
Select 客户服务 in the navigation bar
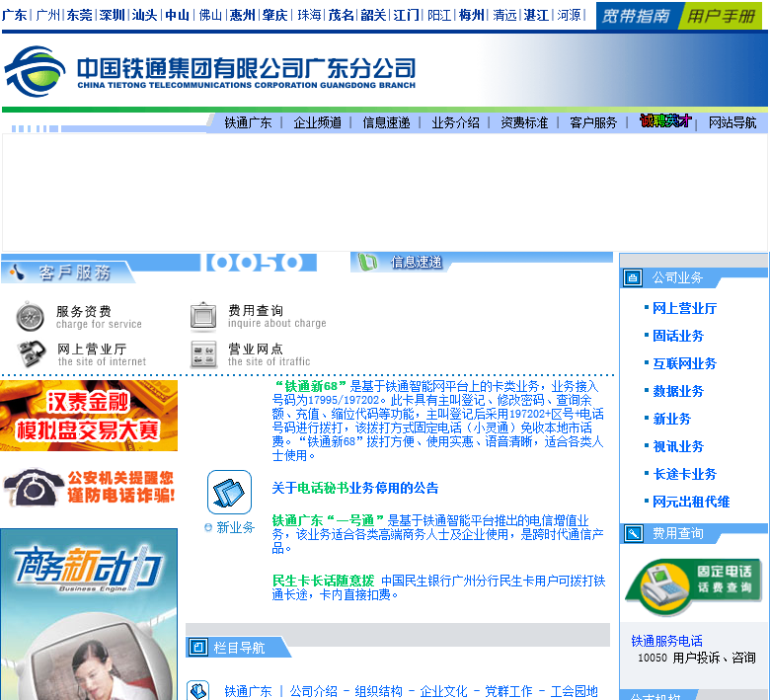[593, 122]
